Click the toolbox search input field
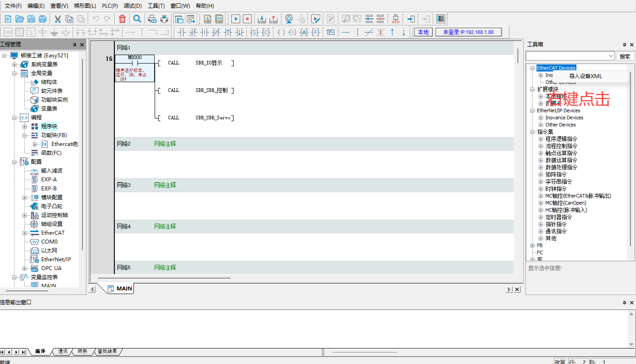Screen dimensions: 636x364 [567, 56]
